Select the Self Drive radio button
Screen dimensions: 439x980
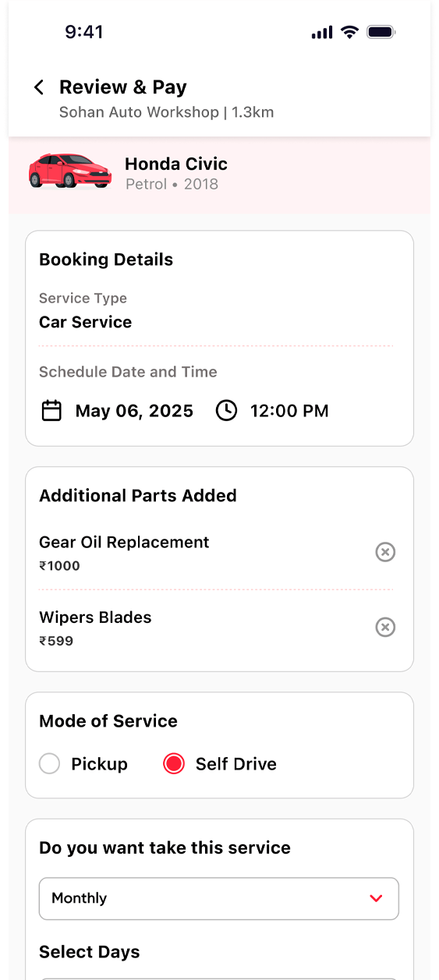click(x=174, y=764)
